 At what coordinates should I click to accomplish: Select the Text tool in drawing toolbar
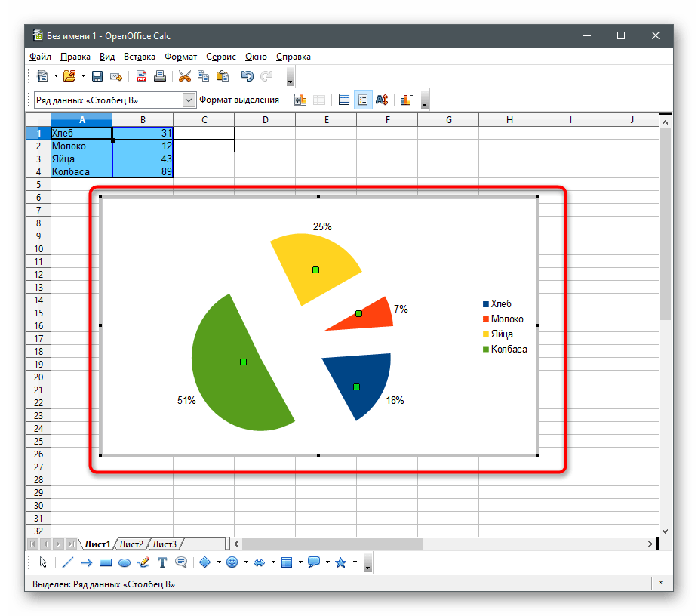point(162,562)
